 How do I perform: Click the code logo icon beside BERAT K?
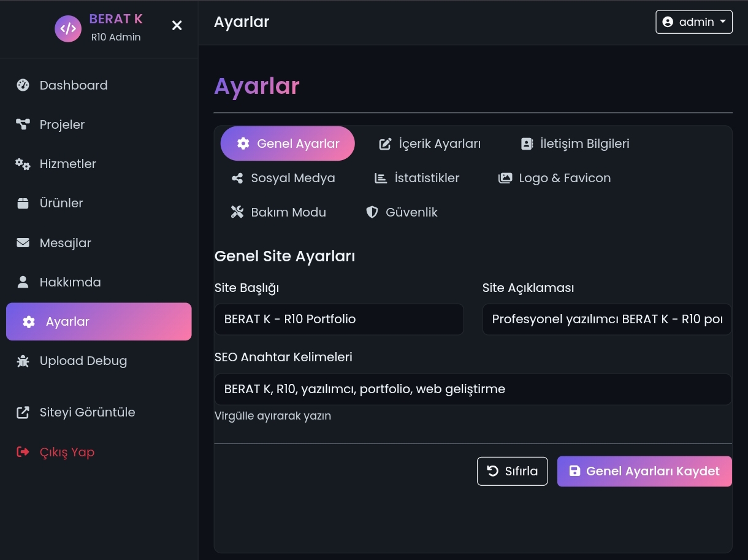pos(68,28)
